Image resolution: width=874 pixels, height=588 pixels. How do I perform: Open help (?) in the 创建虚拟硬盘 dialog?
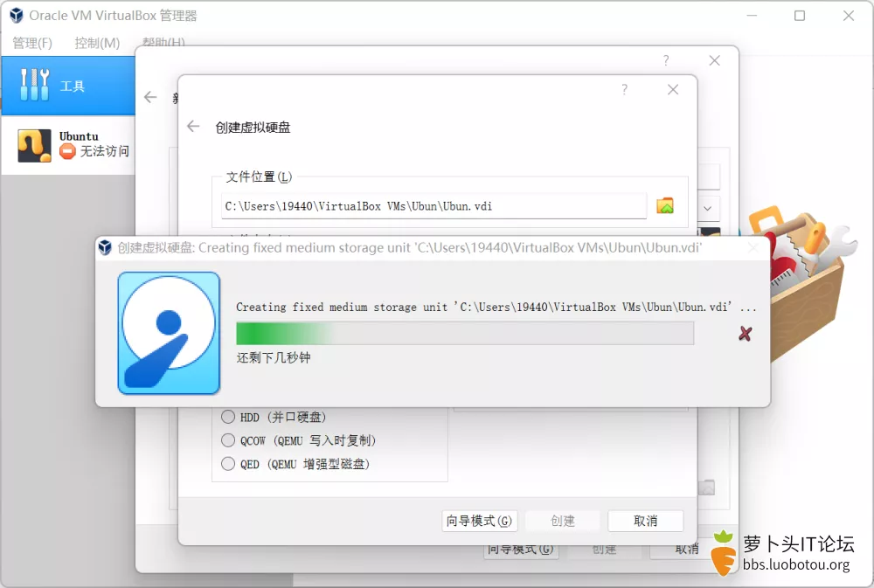coord(625,89)
